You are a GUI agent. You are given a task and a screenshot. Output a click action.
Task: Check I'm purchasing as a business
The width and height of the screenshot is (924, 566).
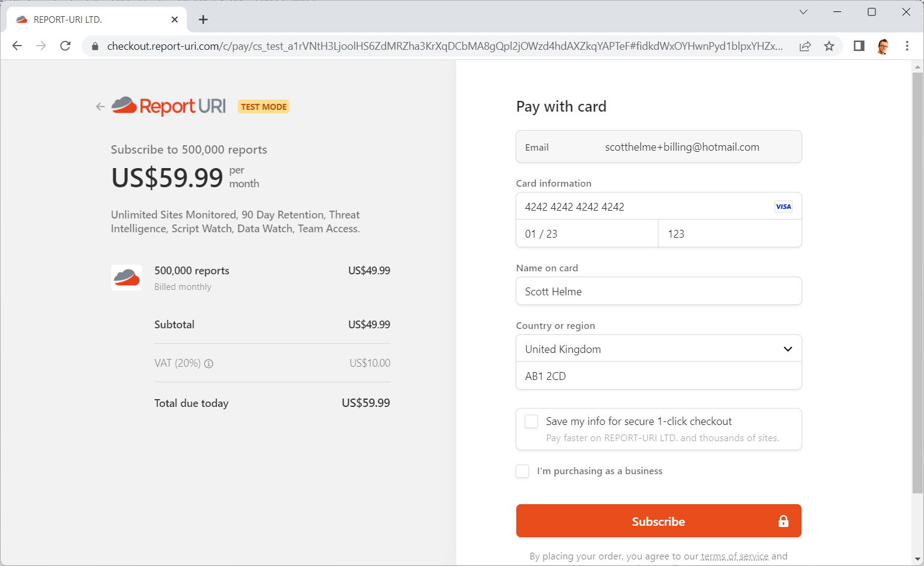tap(522, 471)
